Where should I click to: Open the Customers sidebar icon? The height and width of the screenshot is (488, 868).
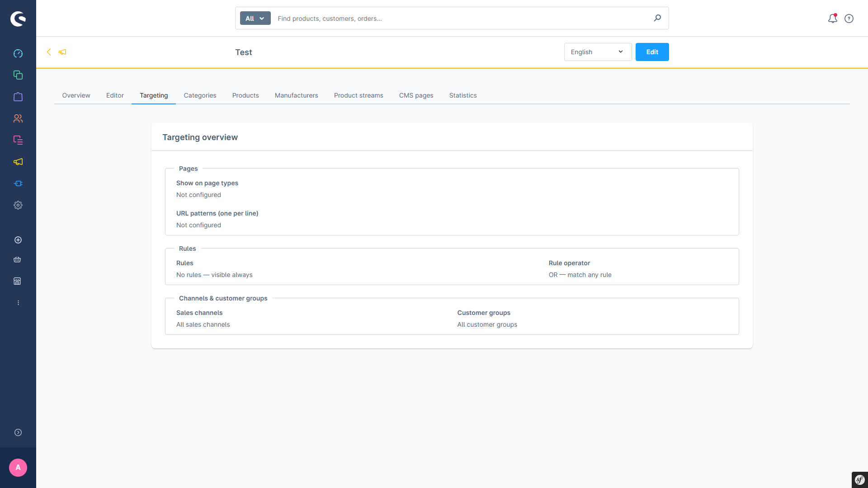(18, 118)
